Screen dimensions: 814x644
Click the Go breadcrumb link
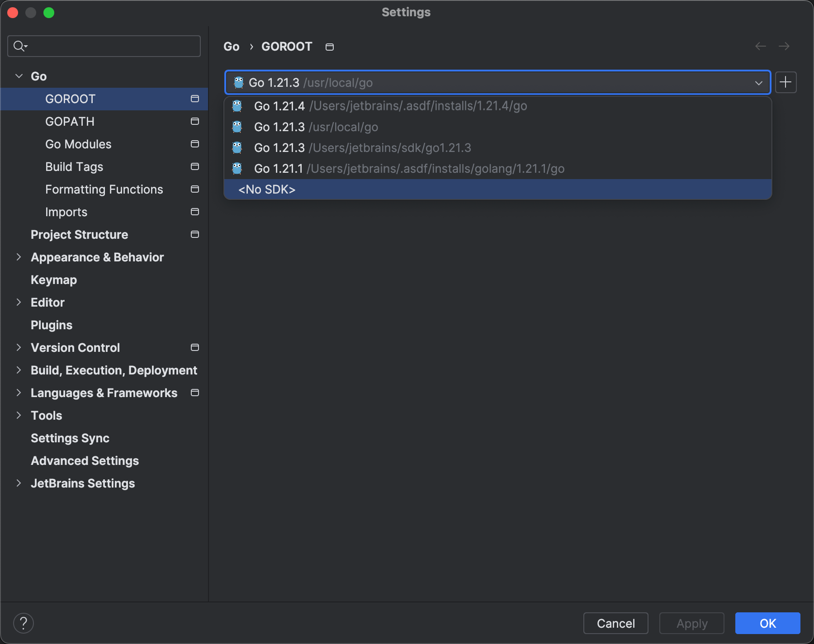tap(231, 46)
